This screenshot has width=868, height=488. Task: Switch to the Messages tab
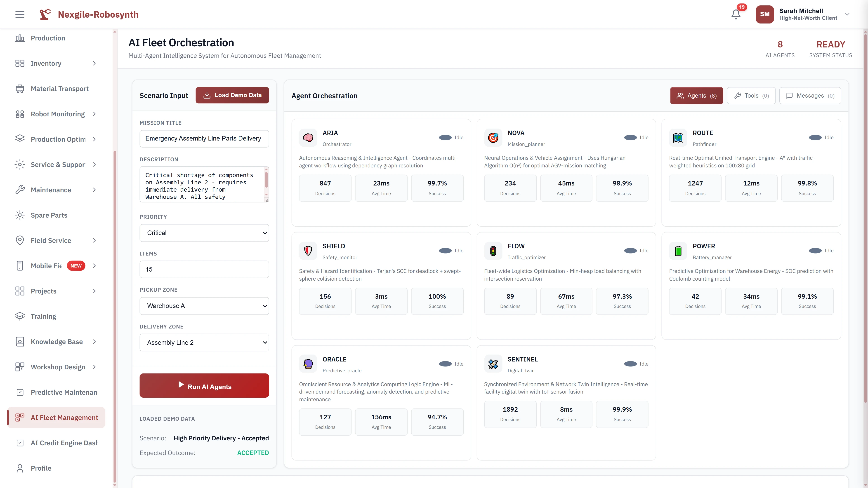coord(810,96)
